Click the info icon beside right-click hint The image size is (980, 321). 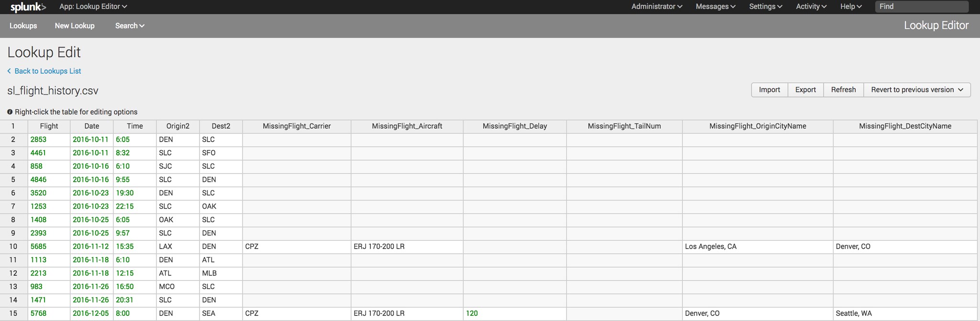pyautogui.click(x=10, y=112)
